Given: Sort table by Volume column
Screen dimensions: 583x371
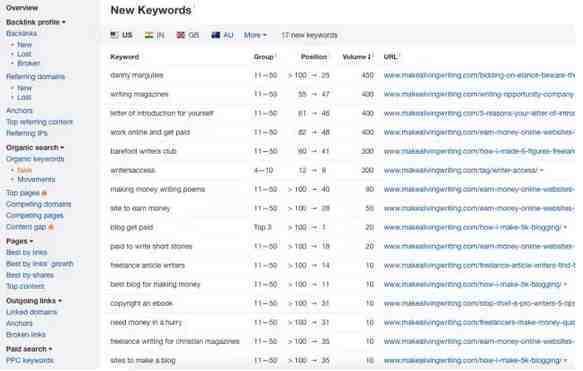Looking at the screenshot, I should click(357, 57).
